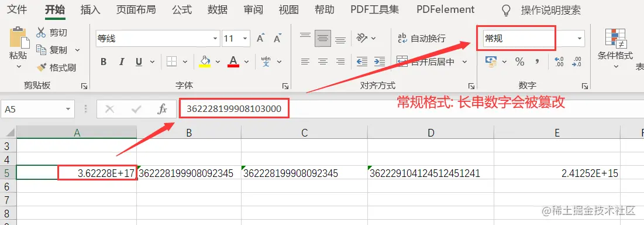Align text right
The width and height of the screenshot is (644, 225).
340,62
